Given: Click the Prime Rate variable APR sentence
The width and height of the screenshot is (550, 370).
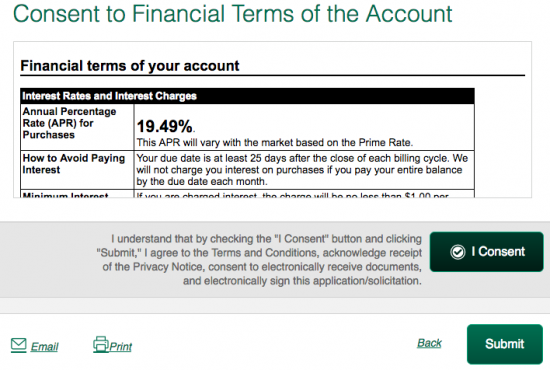Looking at the screenshot, I should tap(275, 143).
